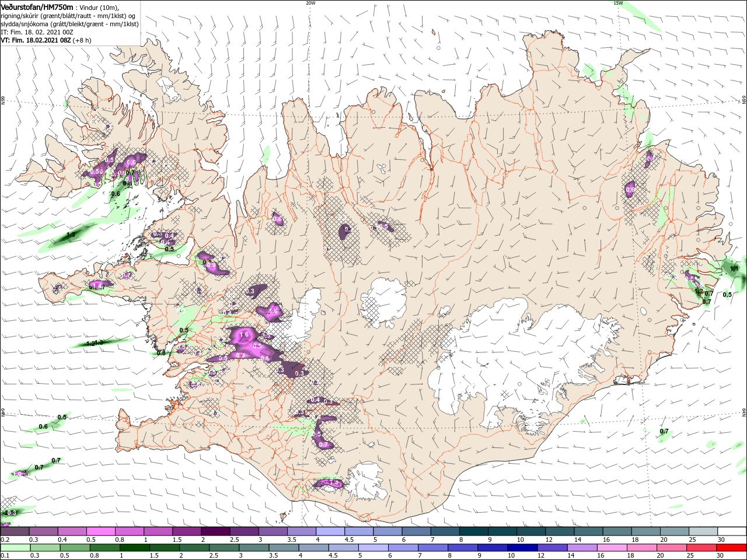The image size is (747, 560).
Task: Click the IT initial-time line showing 00Z
Action: coord(37,32)
